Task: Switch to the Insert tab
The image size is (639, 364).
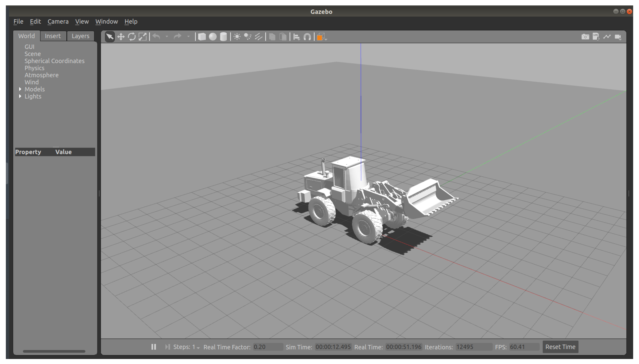Action: pyautogui.click(x=52, y=36)
